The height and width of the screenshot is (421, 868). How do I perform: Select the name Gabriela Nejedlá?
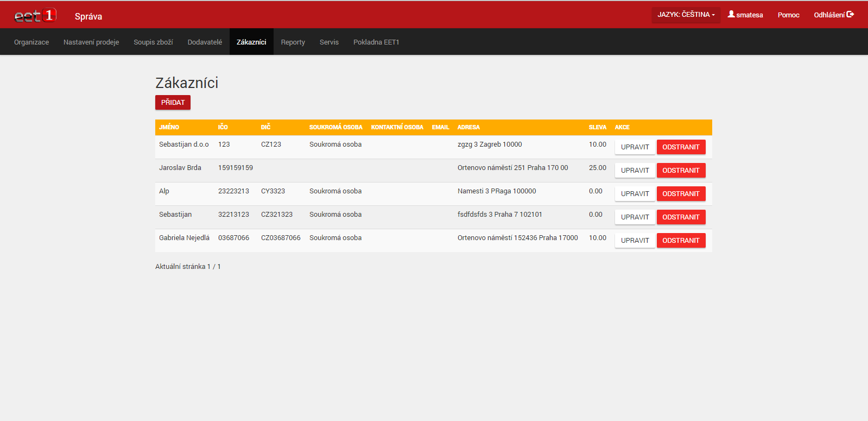[x=184, y=238]
